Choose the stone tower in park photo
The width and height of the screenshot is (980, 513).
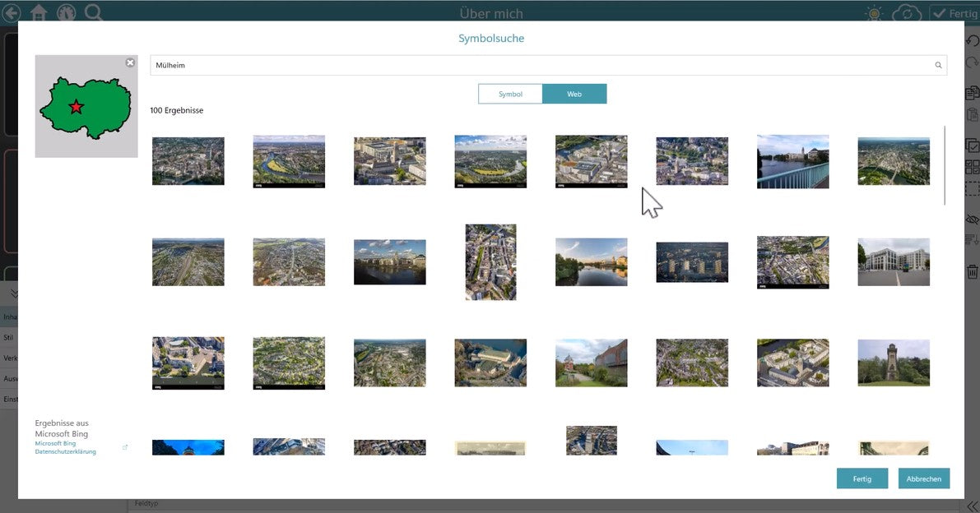point(893,363)
